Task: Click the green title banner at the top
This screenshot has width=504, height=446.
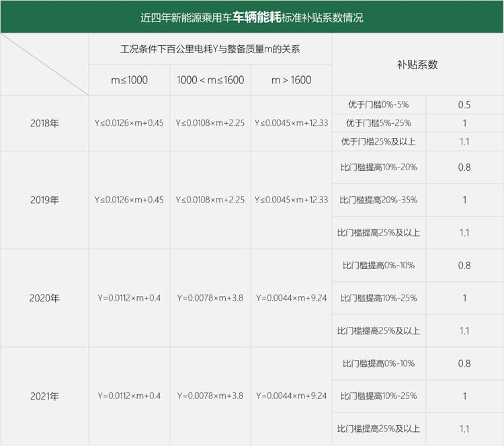Action: coord(252,17)
